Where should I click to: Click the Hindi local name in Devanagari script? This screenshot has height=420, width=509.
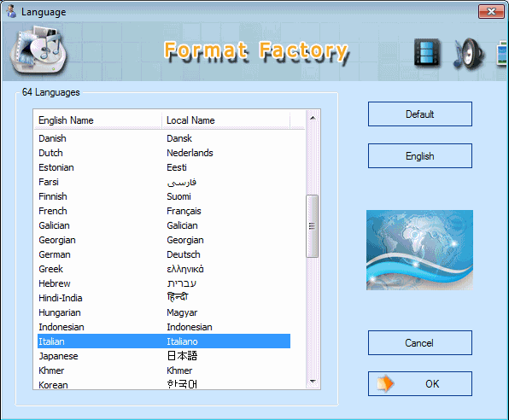tap(178, 297)
